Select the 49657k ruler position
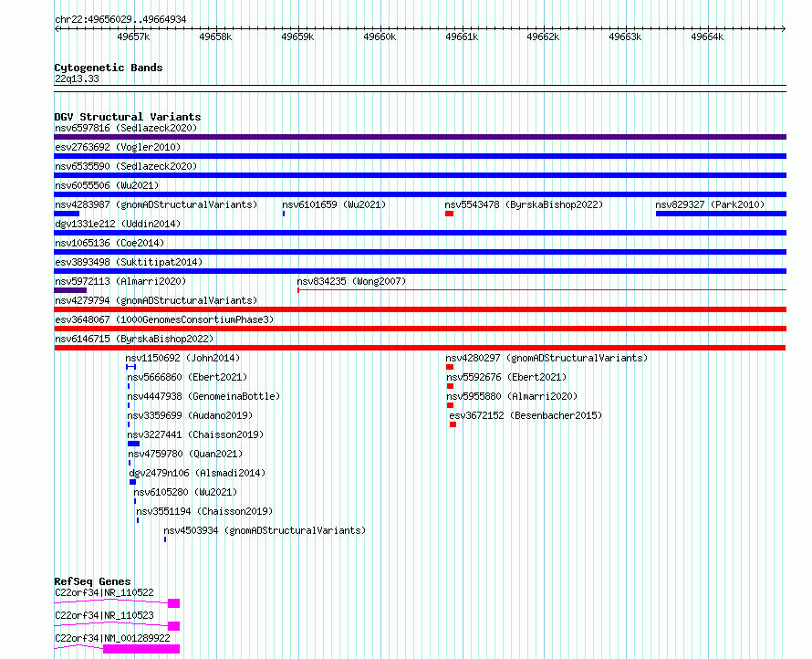The height and width of the screenshot is (659, 812). point(133,37)
